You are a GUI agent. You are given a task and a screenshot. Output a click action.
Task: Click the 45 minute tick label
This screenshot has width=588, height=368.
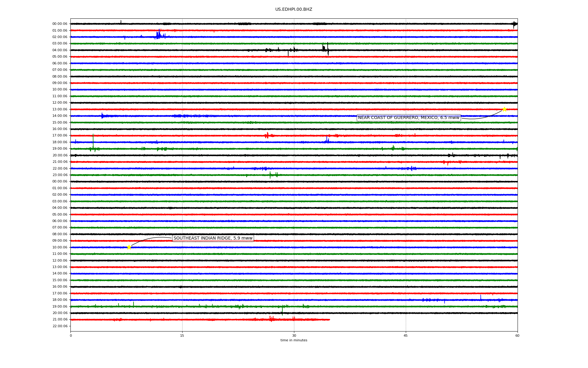point(405,335)
